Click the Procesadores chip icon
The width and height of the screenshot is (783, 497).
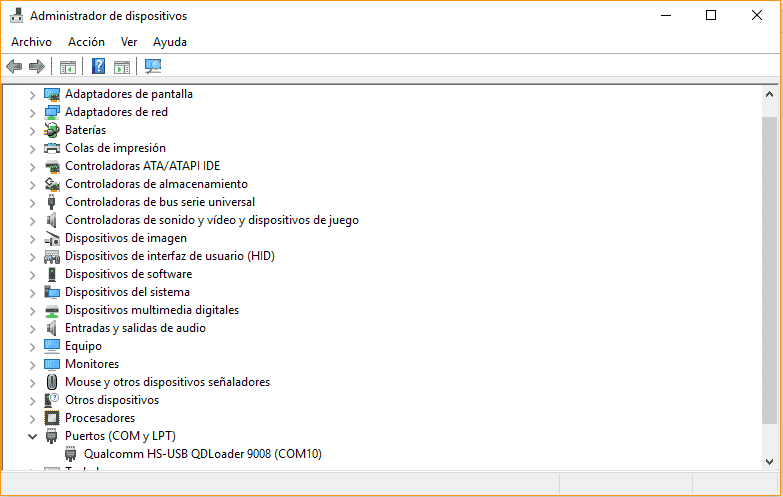coord(52,418)
